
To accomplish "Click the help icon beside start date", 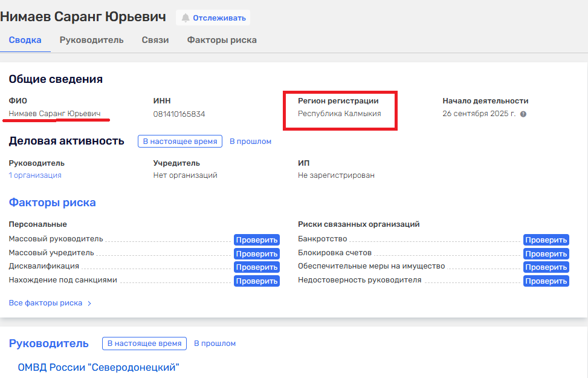I will [523, 114].
